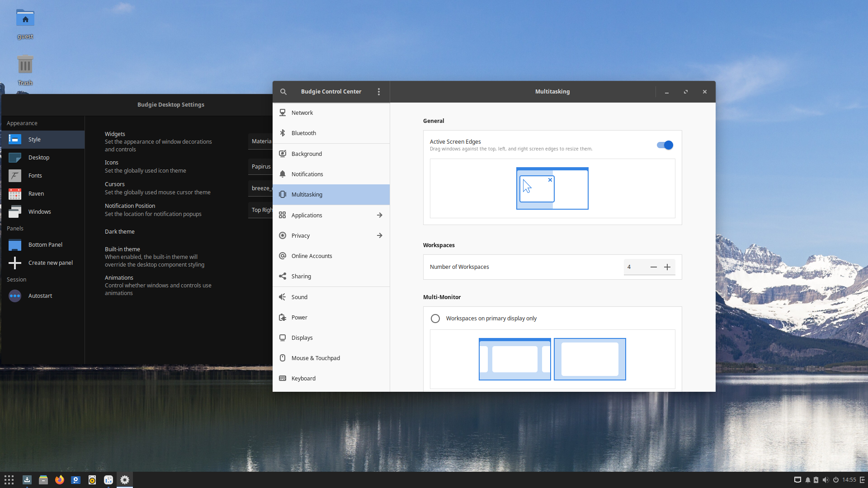Viewport: 868px width, 488px height.
Task: Select Background in the Control Center sidebar
Action: [x=331, y=154]
